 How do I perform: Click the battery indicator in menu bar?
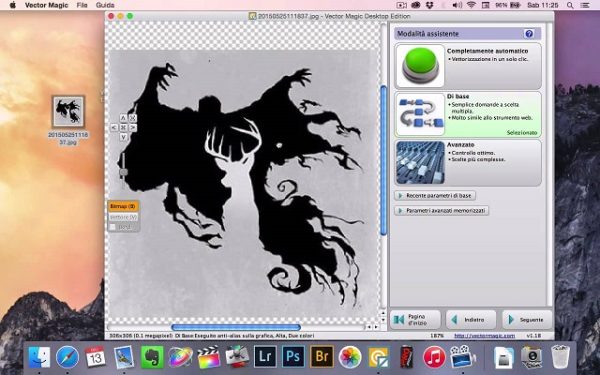tap(515, 5)
